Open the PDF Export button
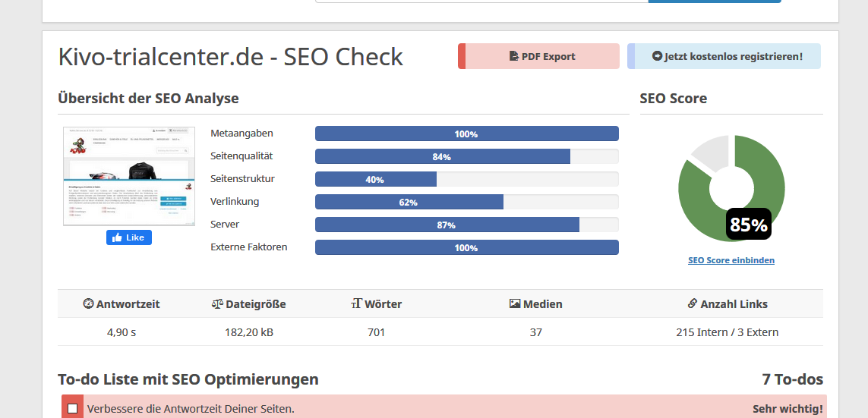Screen dimensions: 868x418 point(538,56)
